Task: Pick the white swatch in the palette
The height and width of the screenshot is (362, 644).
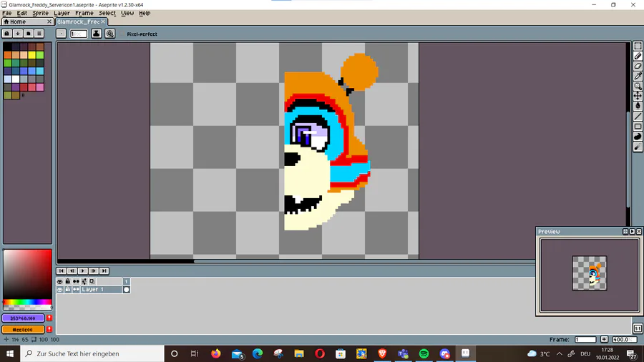Action: (16, 79)
